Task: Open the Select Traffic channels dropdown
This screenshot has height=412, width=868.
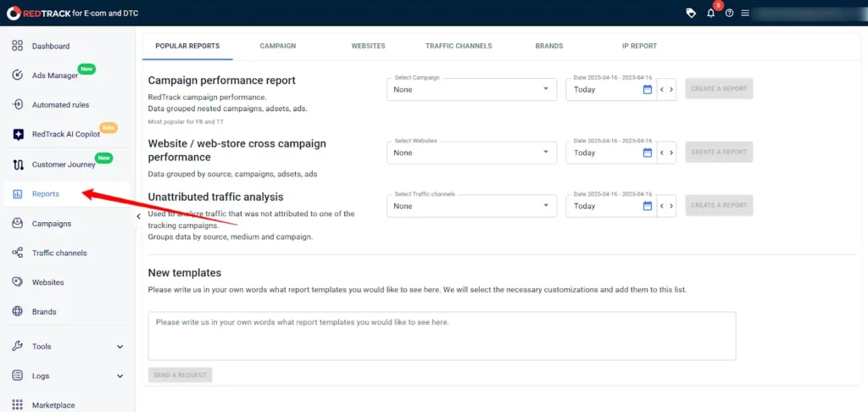Action: (x=471, y=205)
